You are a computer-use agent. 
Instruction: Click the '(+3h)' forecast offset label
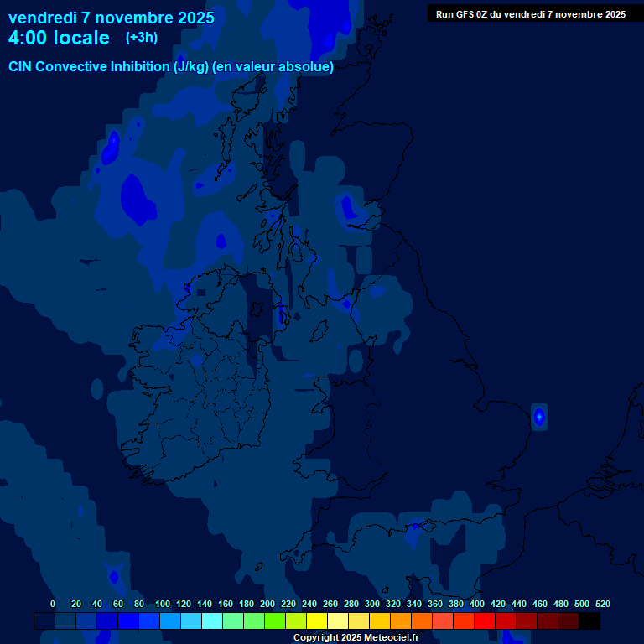(x=141, y=38)
